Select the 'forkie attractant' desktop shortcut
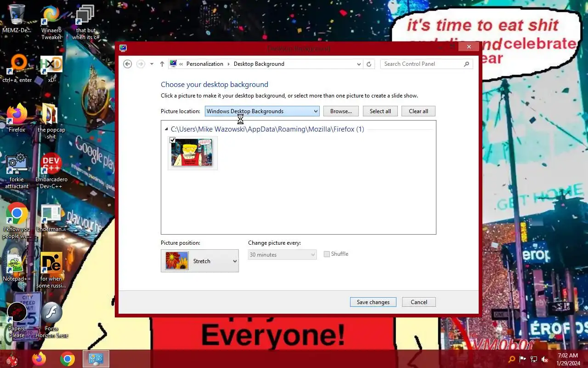 (x=17, y=171)
